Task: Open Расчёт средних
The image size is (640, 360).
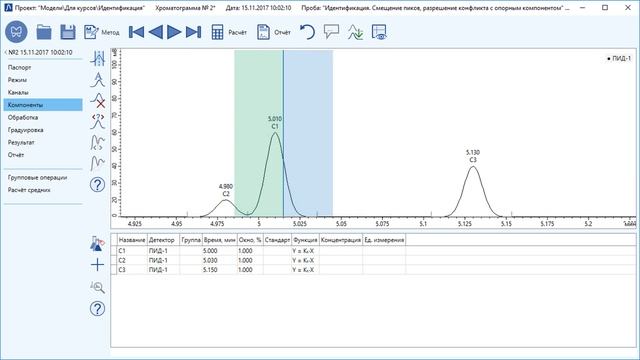Action: (x=29, y=190)
